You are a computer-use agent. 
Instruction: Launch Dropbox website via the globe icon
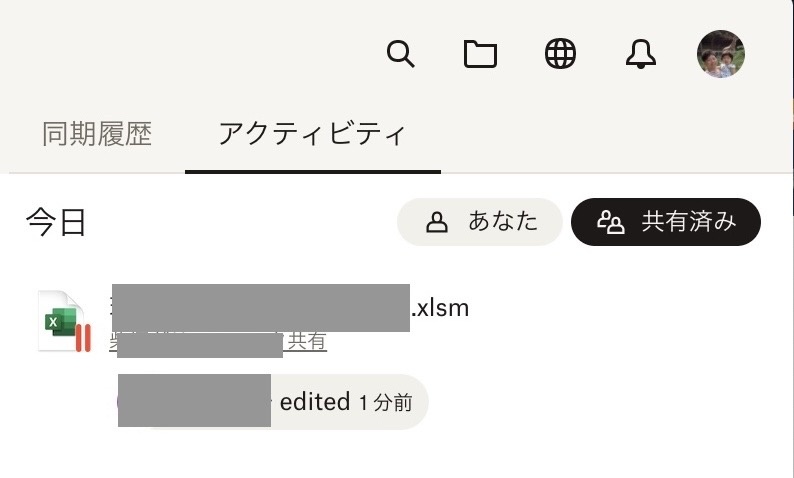pyautogui.click(x=560, y=53)
